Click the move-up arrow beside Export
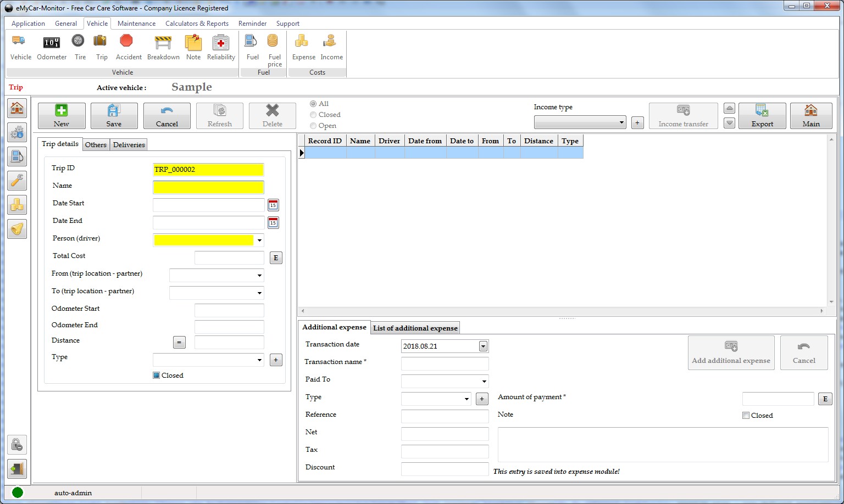 (x=729, y=109)
